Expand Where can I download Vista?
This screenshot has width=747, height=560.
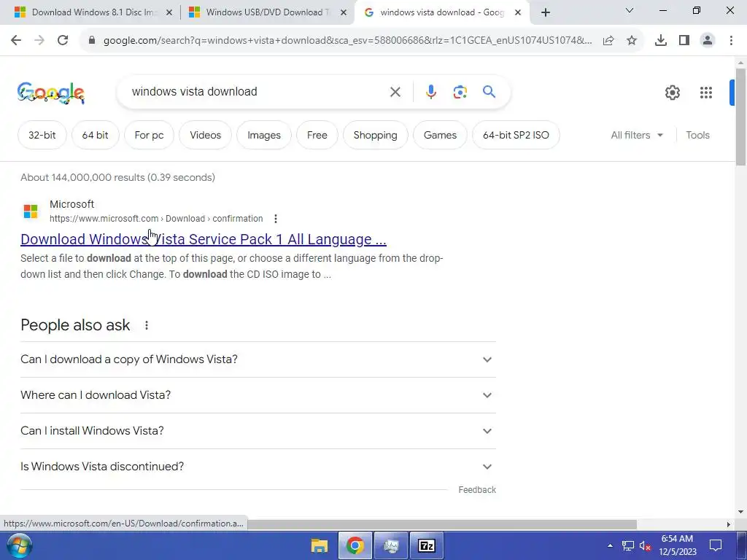point(258,395)
